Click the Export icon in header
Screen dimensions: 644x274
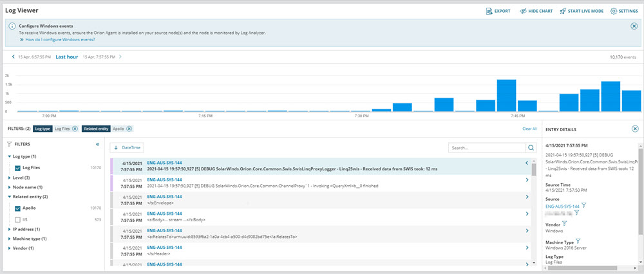point(490,11)
